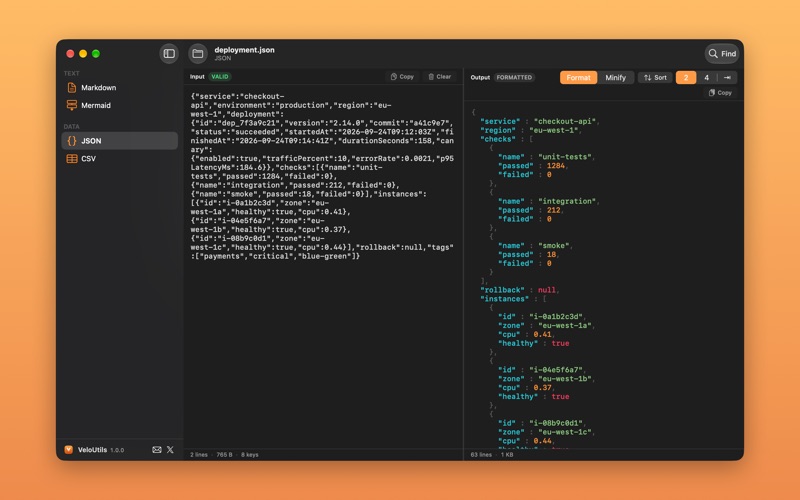Screen dimensions: 800x500
Task: Click the output "63 lines" status entry
Action: coord(481,455)
